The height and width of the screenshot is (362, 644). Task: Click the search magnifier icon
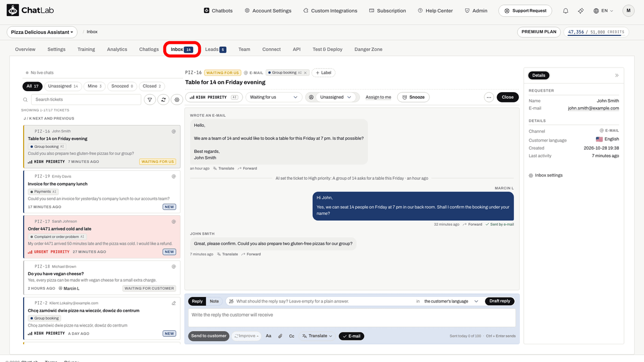25,100
